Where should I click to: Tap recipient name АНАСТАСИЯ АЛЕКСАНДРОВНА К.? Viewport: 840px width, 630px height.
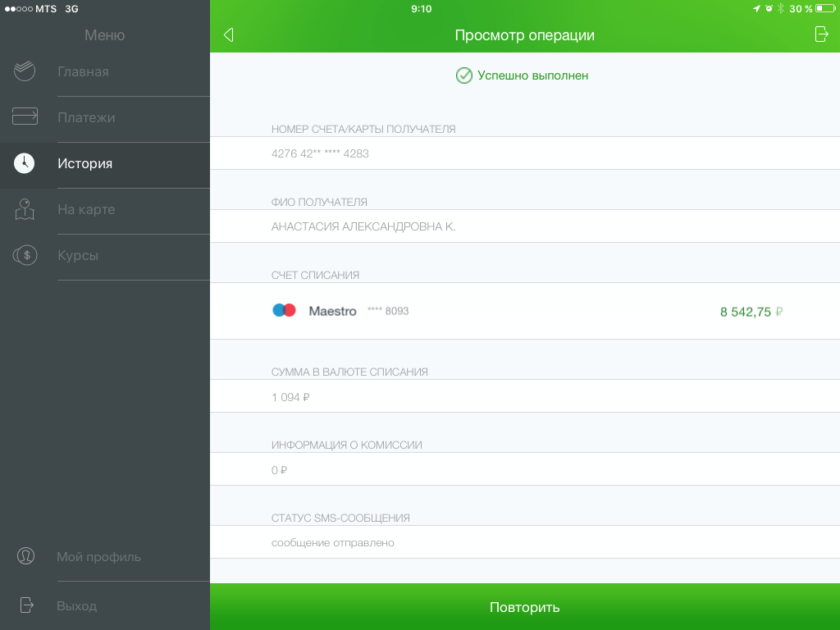pyautogui.click(x=363, y=226)
